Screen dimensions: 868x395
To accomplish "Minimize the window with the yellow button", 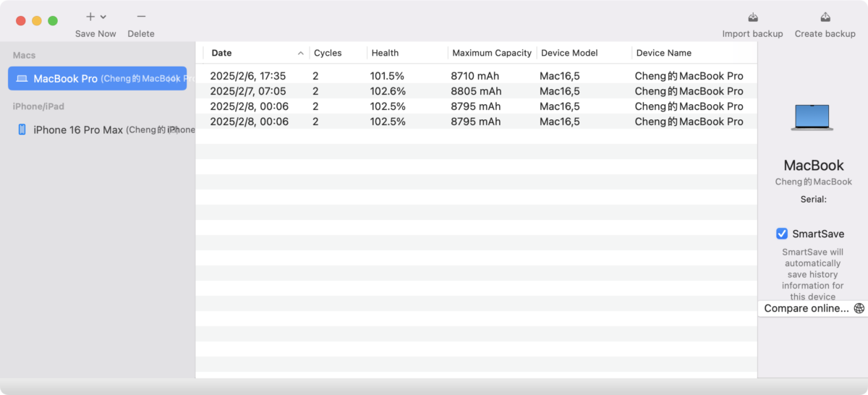I will (x=37, y=21).
